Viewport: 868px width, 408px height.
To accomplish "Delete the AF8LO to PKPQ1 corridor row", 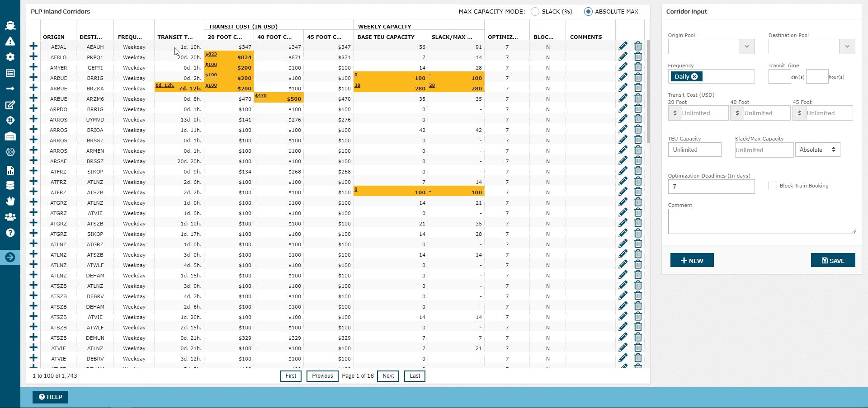I will coord(638,57).
